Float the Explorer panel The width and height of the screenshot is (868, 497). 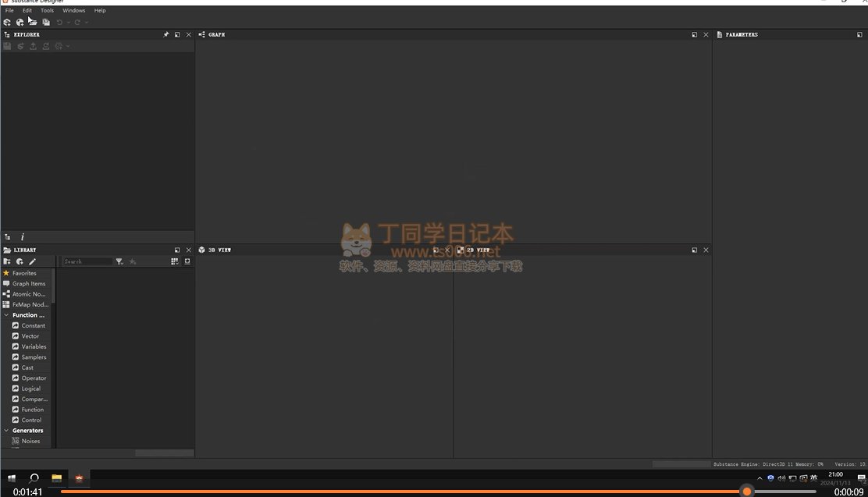(177, 34)
